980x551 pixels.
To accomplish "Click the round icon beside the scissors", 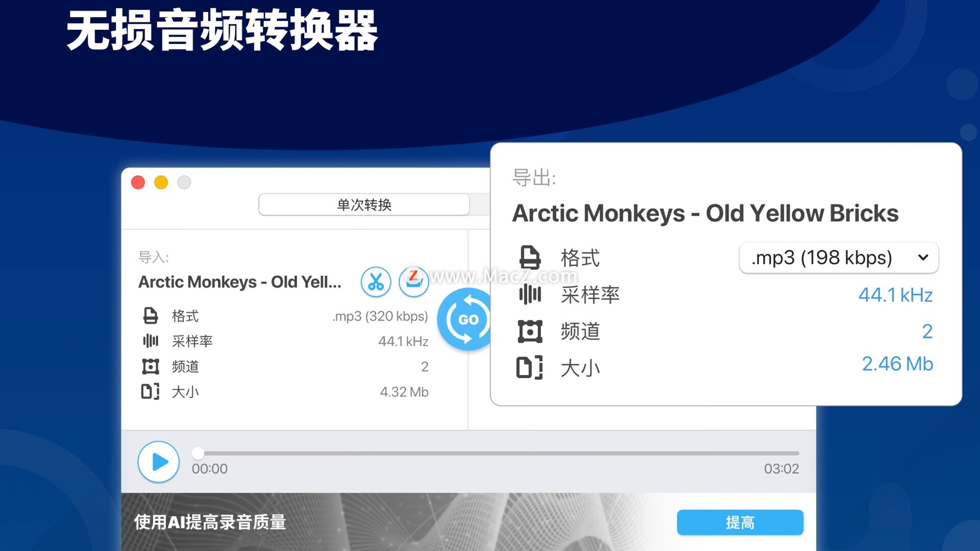I will (413, 282).
